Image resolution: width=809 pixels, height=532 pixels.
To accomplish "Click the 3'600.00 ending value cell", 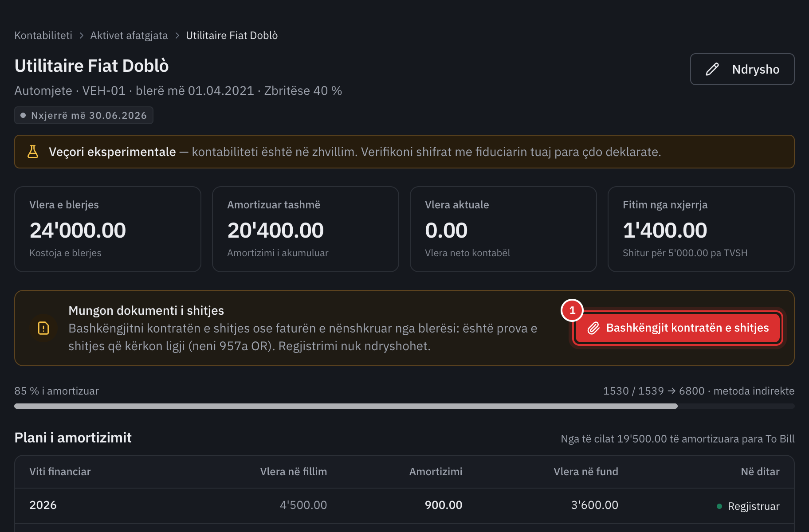I will point(595,505).
